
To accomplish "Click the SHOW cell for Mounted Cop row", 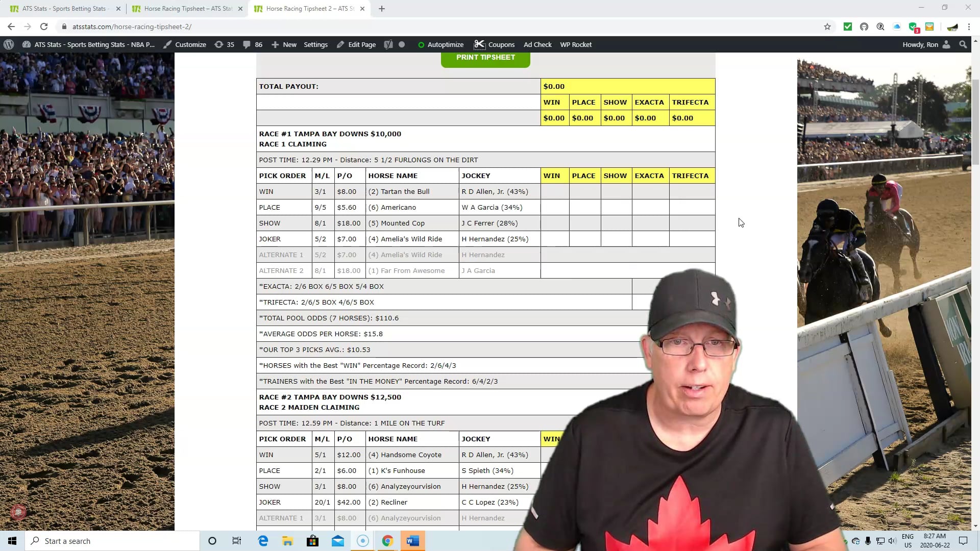I will coord(616,223).
